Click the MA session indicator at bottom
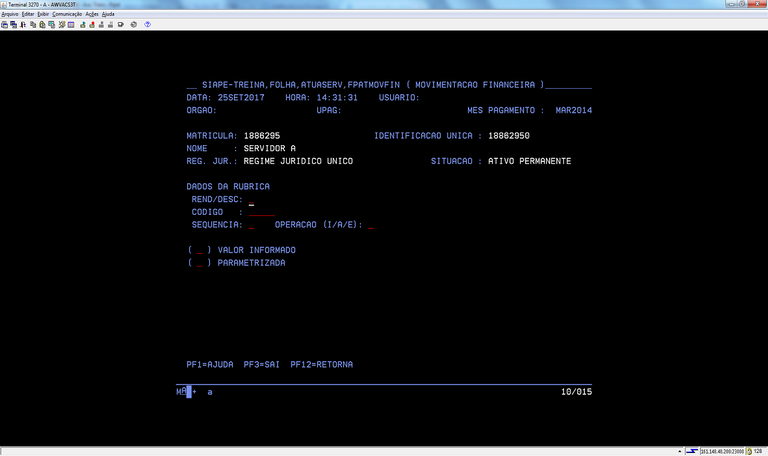The image size is (768, 456). click(181, 391)
